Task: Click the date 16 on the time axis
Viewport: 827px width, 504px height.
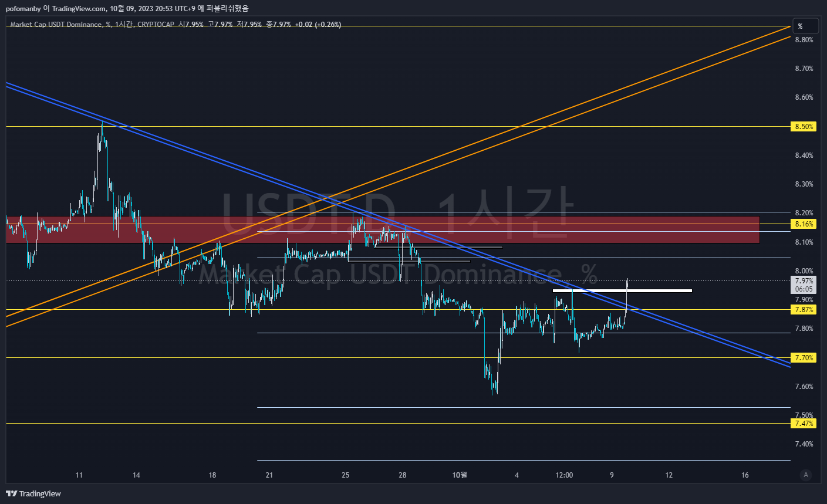Action: click(745, 475)
